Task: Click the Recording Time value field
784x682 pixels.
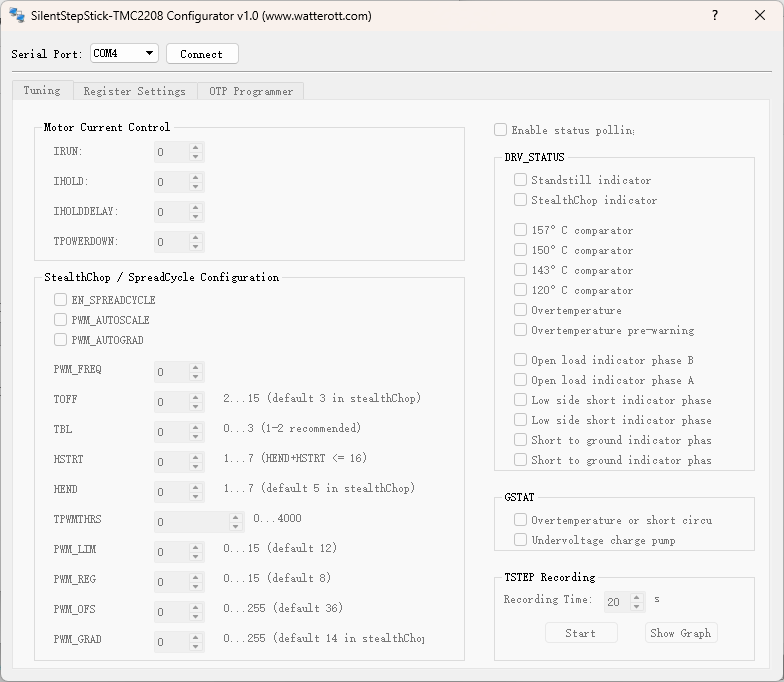Action: pyautogui.click(x=618, y=602)
